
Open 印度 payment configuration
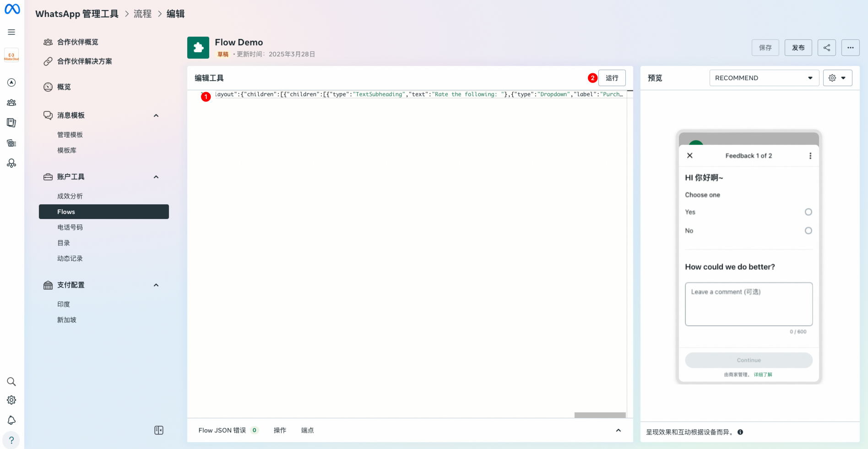coord(64,304)
